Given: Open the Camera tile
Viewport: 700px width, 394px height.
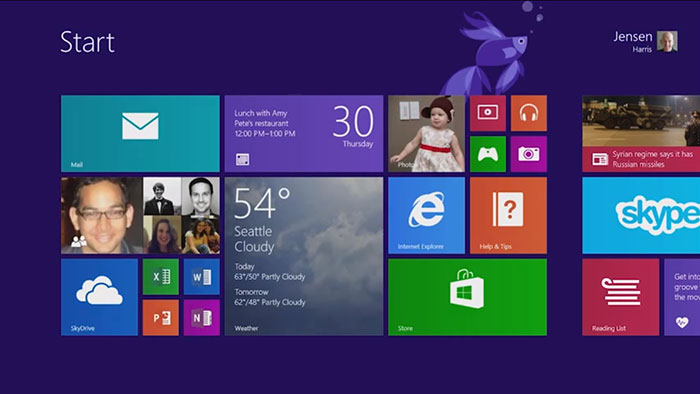Looking at the screenshot, I should coord(529,154).
